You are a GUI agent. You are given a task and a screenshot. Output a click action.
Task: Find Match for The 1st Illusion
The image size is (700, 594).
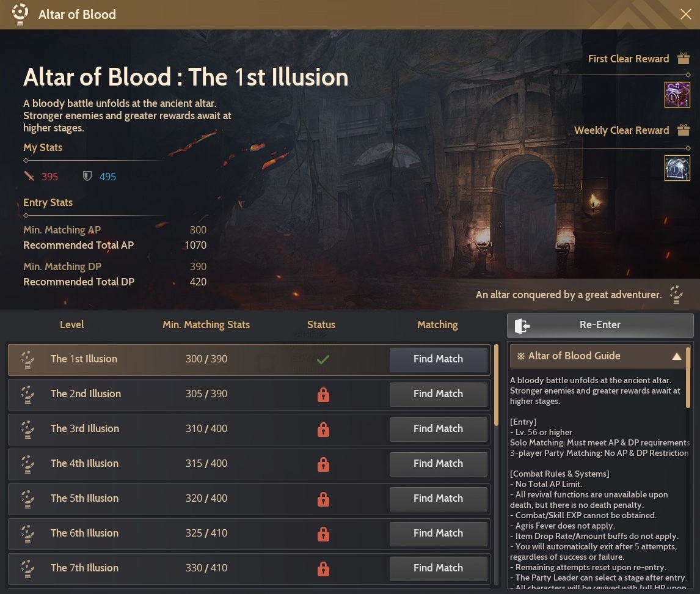438,359
